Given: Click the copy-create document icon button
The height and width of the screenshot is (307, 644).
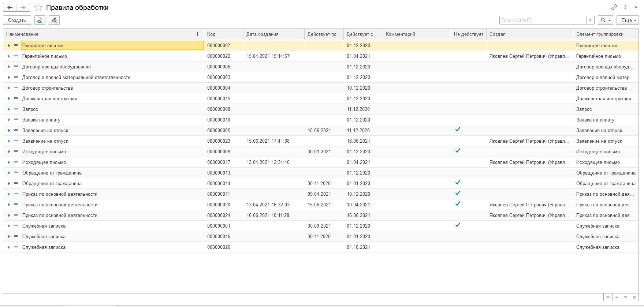Looking at the screenshot, I should pos(40,20).
